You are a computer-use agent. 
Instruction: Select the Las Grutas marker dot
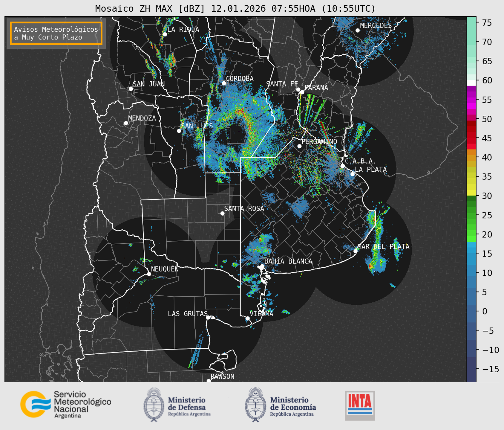pyautogui.click(x=208, y=318)
